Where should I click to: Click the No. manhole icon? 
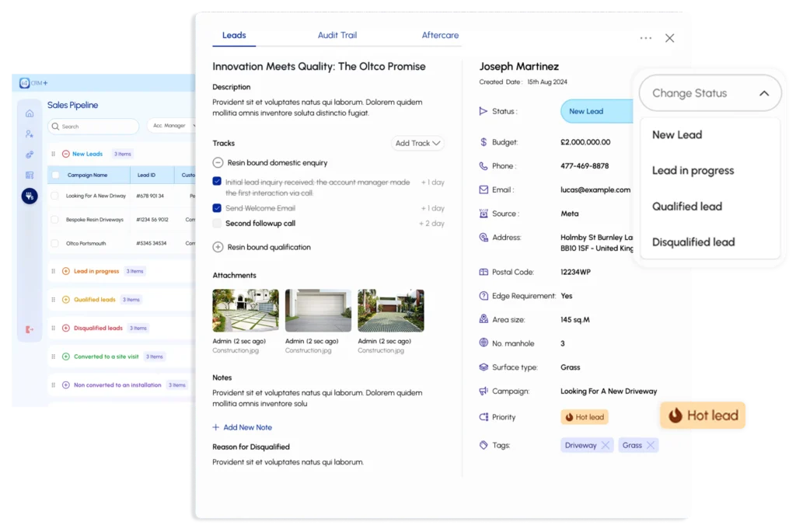coord(484,342)
